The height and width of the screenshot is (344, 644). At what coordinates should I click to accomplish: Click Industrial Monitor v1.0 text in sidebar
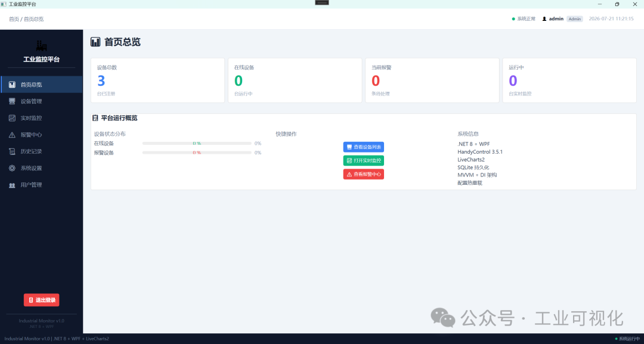click(42, 321)
